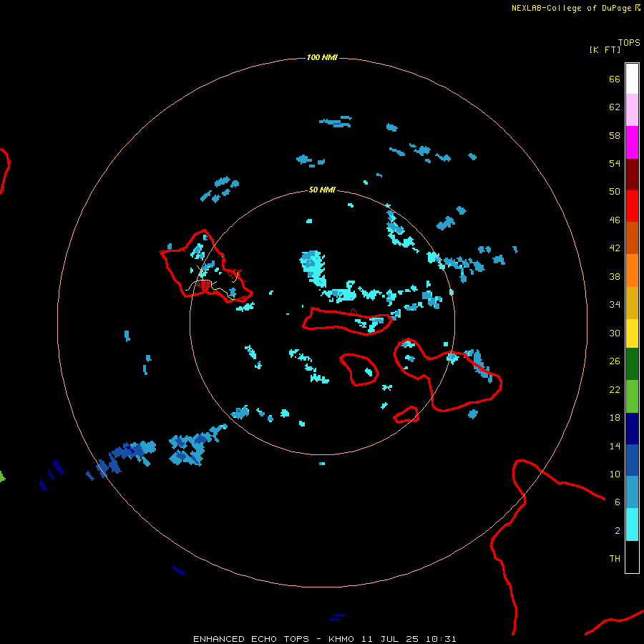The width and height of the screenshot is (644, 644).
Task: Select the light pink 62 kft swatch
Action: (632, 110)
